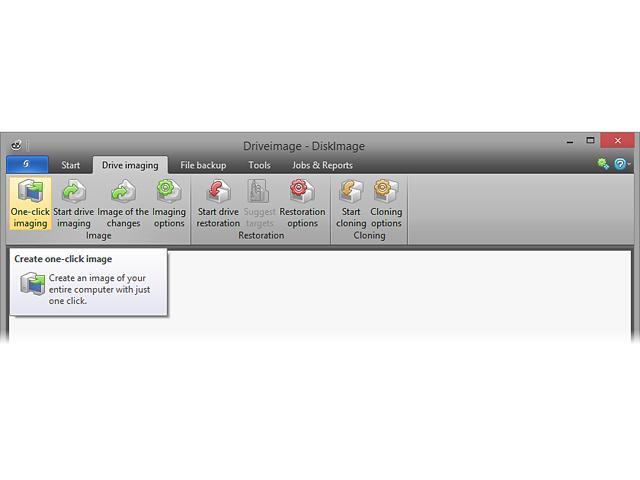Select Image of the changes

(123, 203)
